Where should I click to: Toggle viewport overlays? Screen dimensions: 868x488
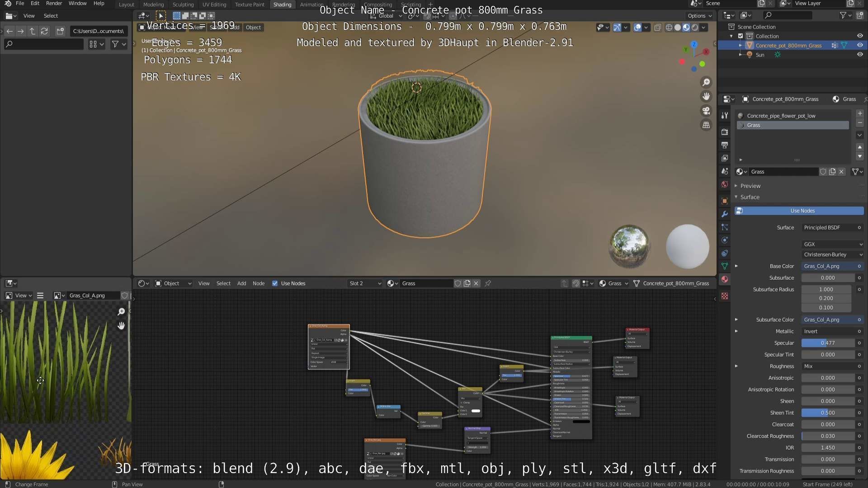[637, 28]
